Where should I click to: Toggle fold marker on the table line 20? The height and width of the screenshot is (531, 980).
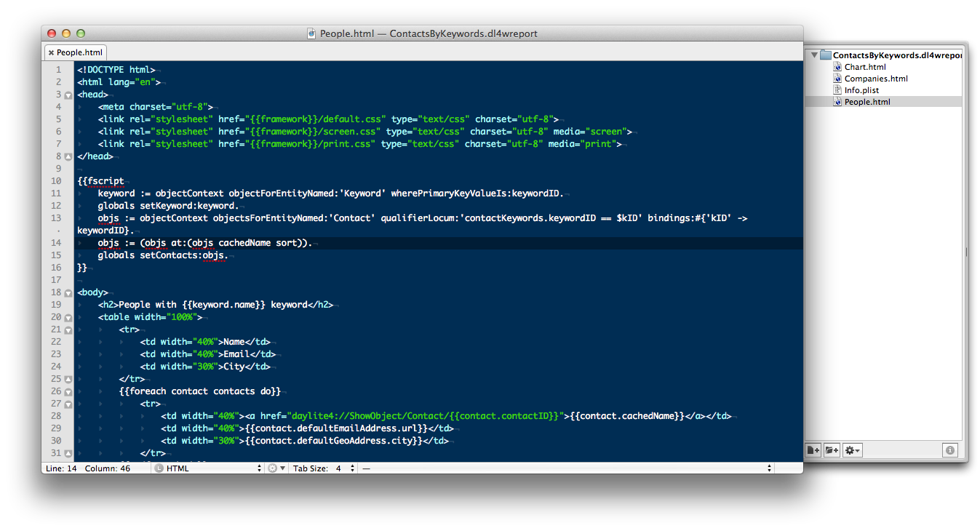pyautogui.click(x=68, y=318)
